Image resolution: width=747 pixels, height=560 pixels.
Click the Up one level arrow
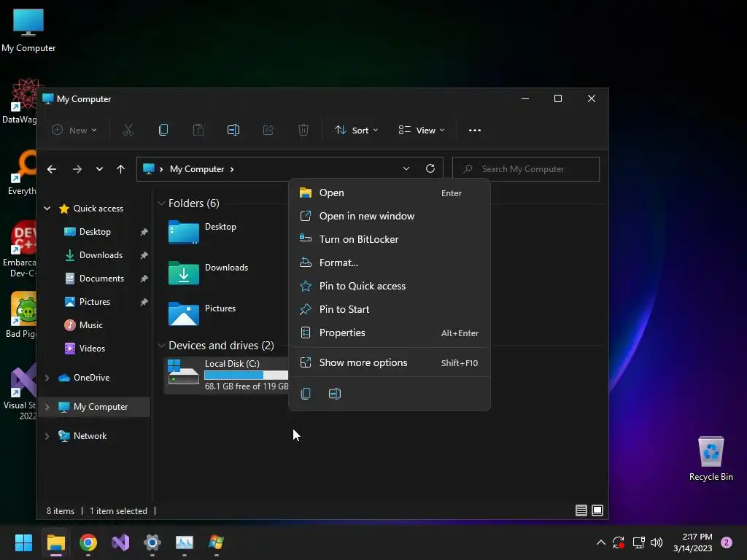coord(120,169)
